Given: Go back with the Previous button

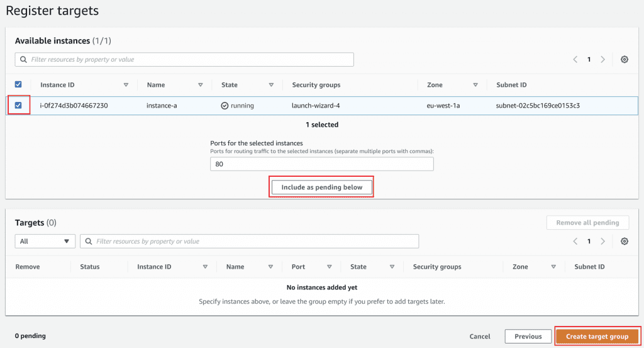Looking at the screenshot, I should tap(528, 336).
